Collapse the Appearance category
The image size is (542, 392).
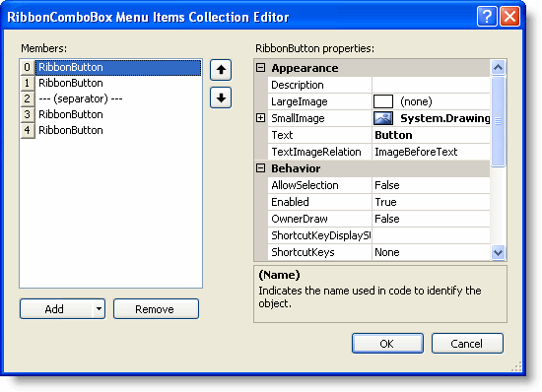pyautogui.click(x=260, y=68)
